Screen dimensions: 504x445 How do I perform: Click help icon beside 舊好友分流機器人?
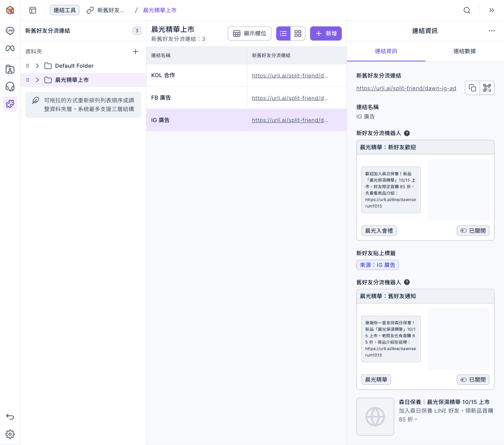pyautogui.click(x=407, y=282)
